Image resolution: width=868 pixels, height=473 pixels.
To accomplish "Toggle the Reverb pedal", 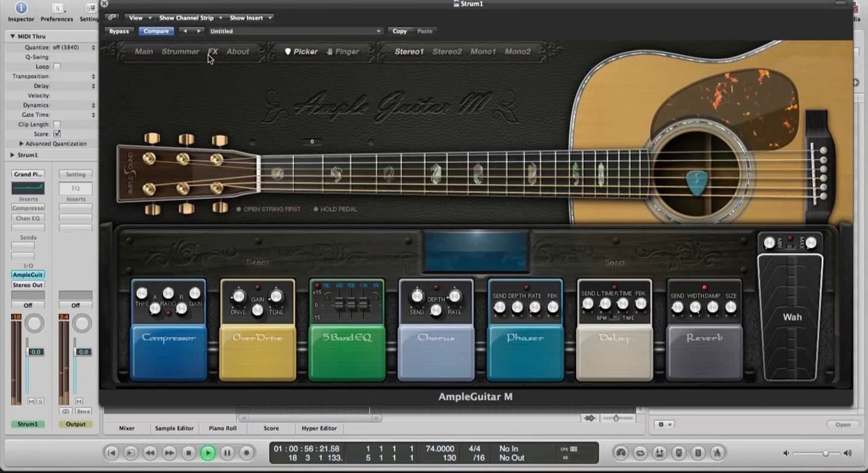I will tap(704, 352).
